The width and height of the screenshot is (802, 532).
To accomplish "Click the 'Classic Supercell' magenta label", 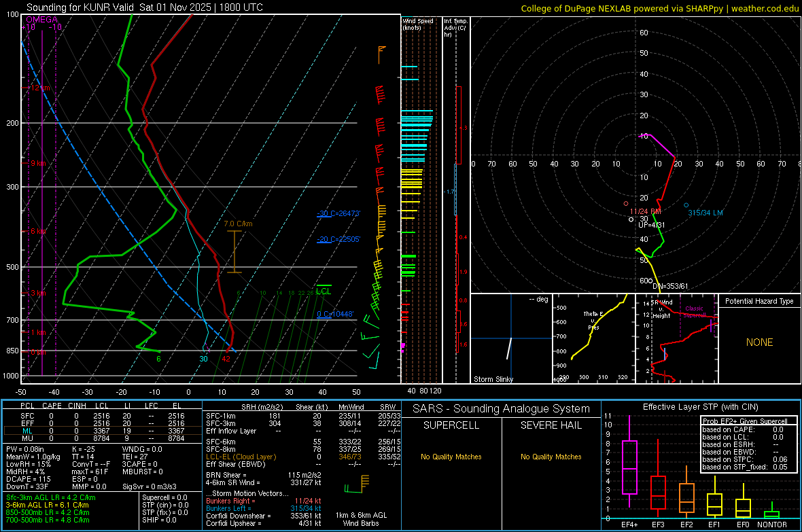I will [x=695, y=312].
